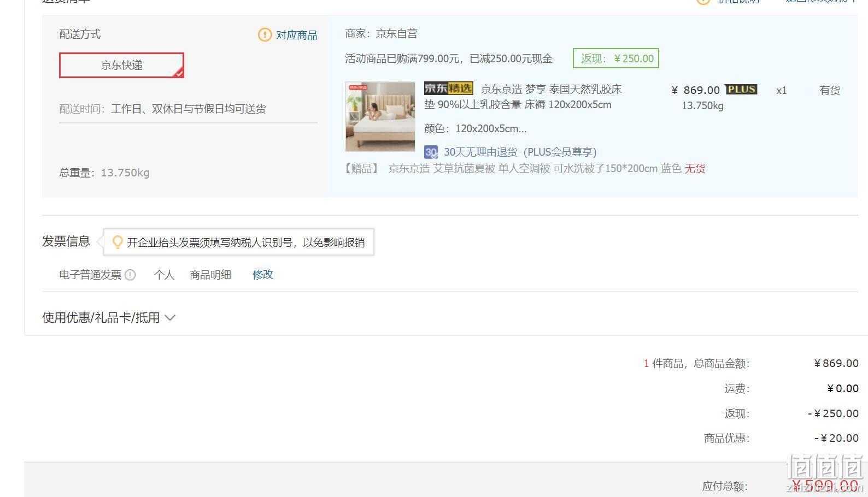Click the 商品明细 invoice content text
Screen dimensions: 868x497
210,275
